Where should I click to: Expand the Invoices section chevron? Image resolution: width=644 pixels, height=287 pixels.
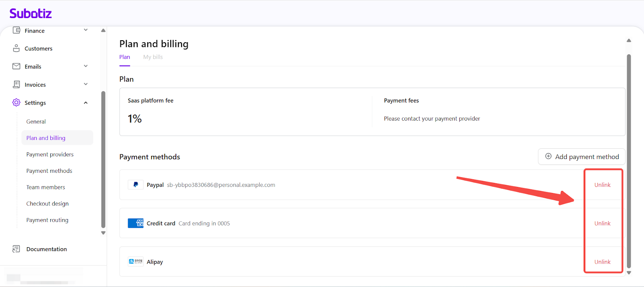tap(86, 84)
